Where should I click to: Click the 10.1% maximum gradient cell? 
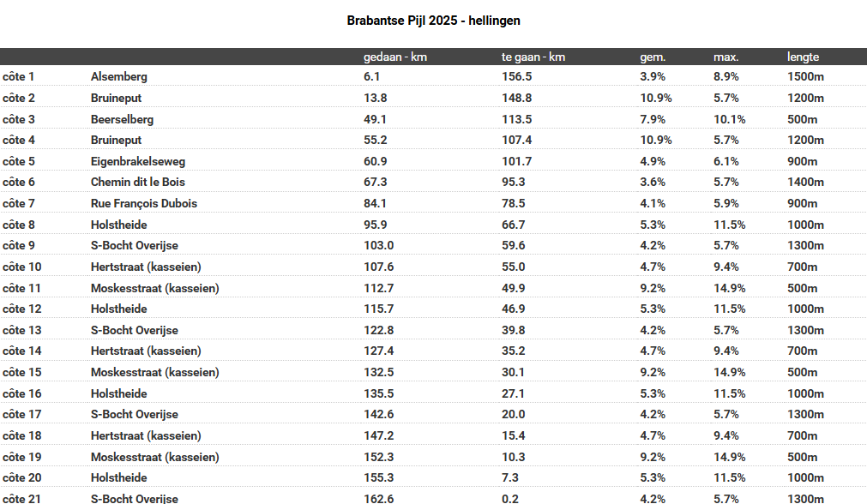click(x=729, y=119)
